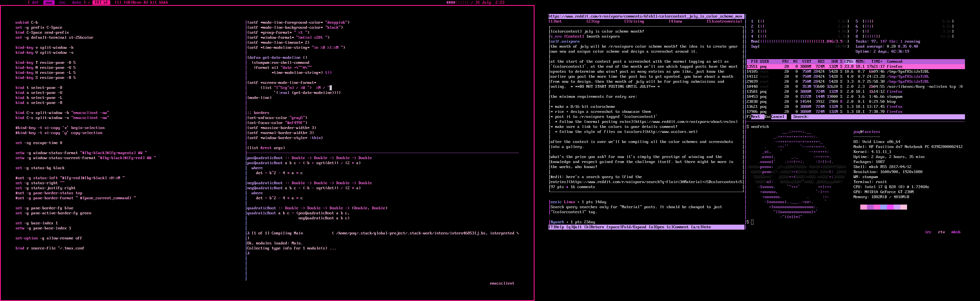980x301 pixels.
Task: Select the irc group in the top bar
Action: pyautogui.click(x=62, y=2)
